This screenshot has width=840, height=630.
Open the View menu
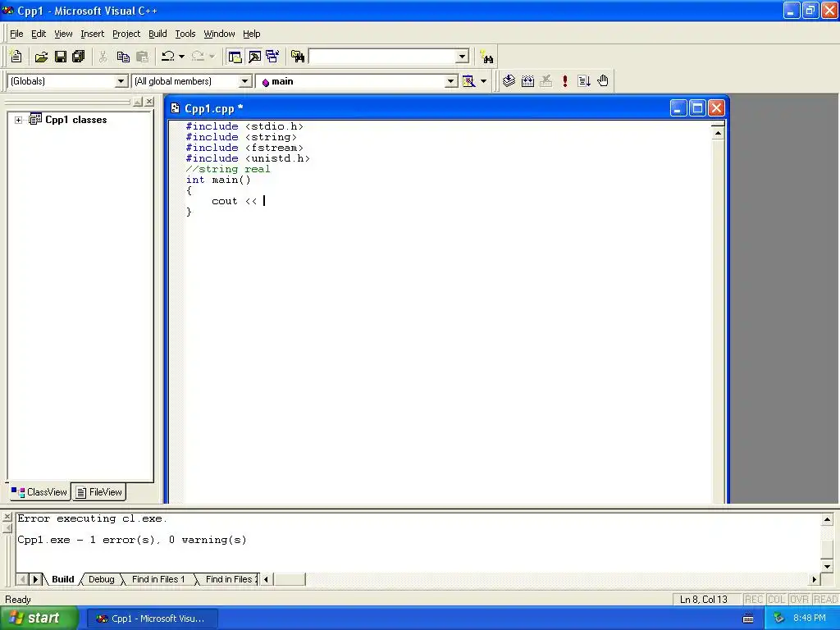63,34
